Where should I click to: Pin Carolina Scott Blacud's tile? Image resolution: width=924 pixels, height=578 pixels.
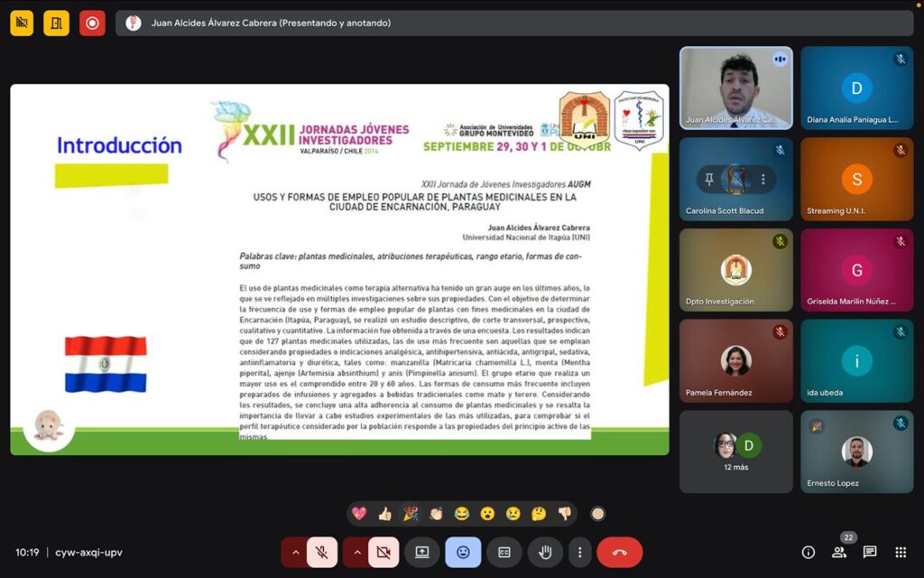(x=709, y=179)
